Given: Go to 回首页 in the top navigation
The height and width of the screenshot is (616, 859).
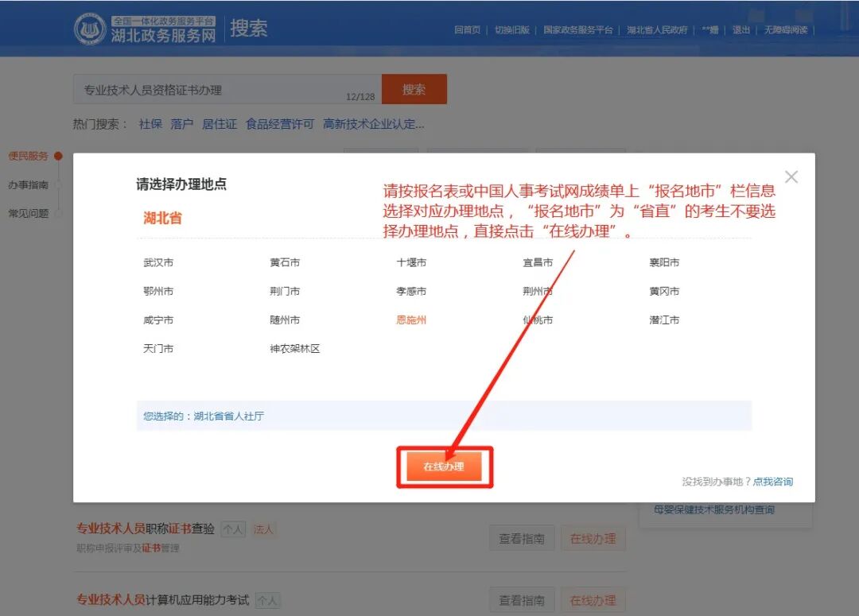Looking at the screenshot, I should click(468, 30).
